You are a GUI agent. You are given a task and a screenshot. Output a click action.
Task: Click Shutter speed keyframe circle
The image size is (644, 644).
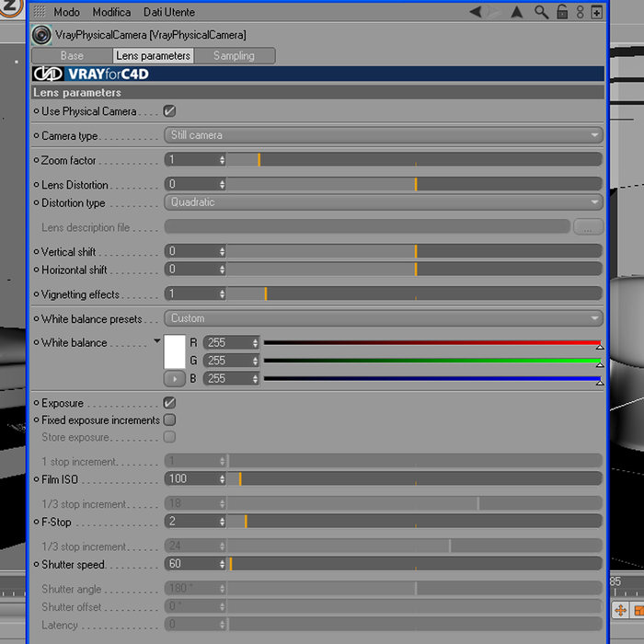[x=36, y=564]
